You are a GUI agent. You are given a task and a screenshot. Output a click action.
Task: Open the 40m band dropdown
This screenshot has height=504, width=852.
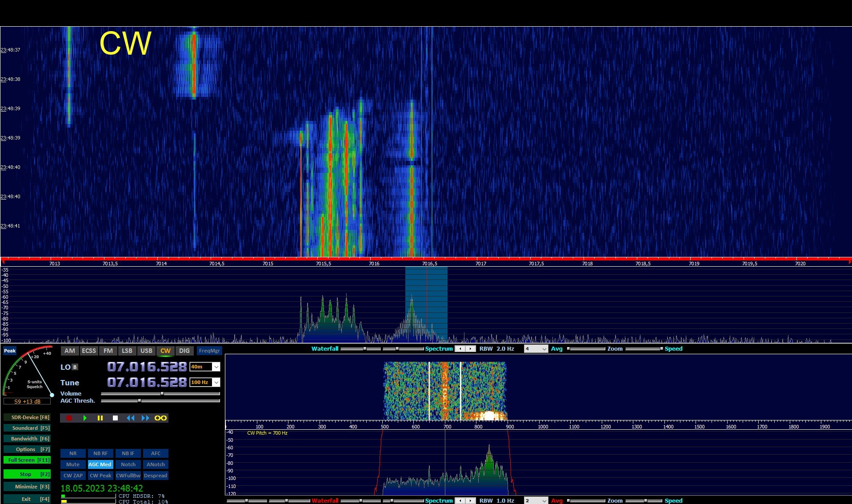coord(216,367)
